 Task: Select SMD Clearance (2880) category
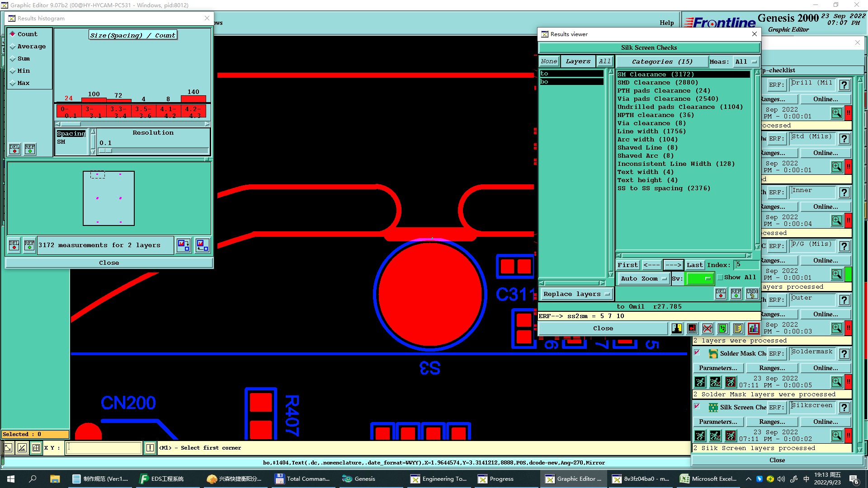point(683,82)
